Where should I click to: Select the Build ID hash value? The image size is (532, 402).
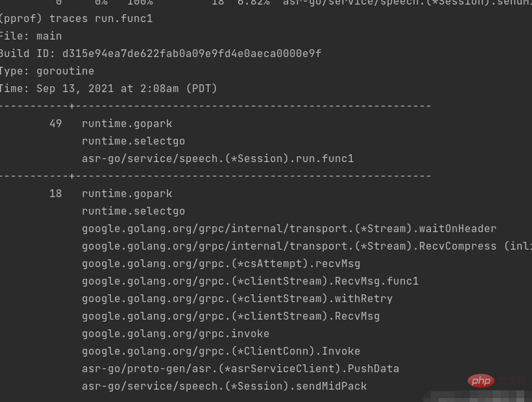click(191, 53)
